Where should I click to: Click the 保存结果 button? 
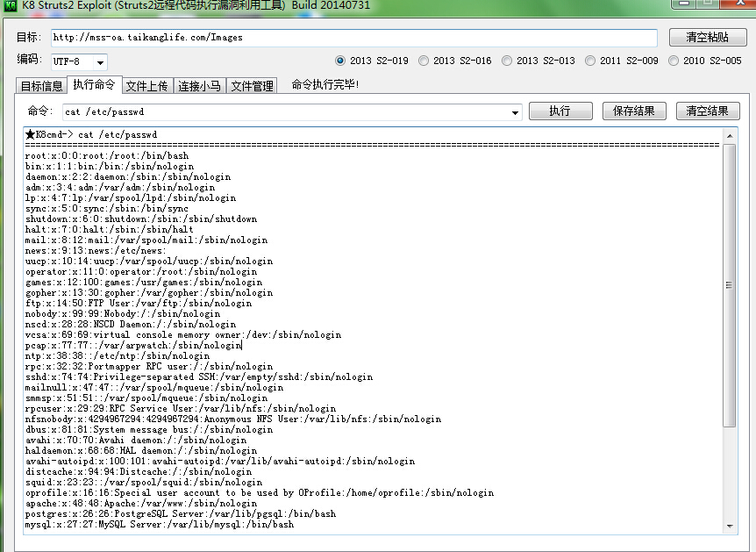coord(634,111)
